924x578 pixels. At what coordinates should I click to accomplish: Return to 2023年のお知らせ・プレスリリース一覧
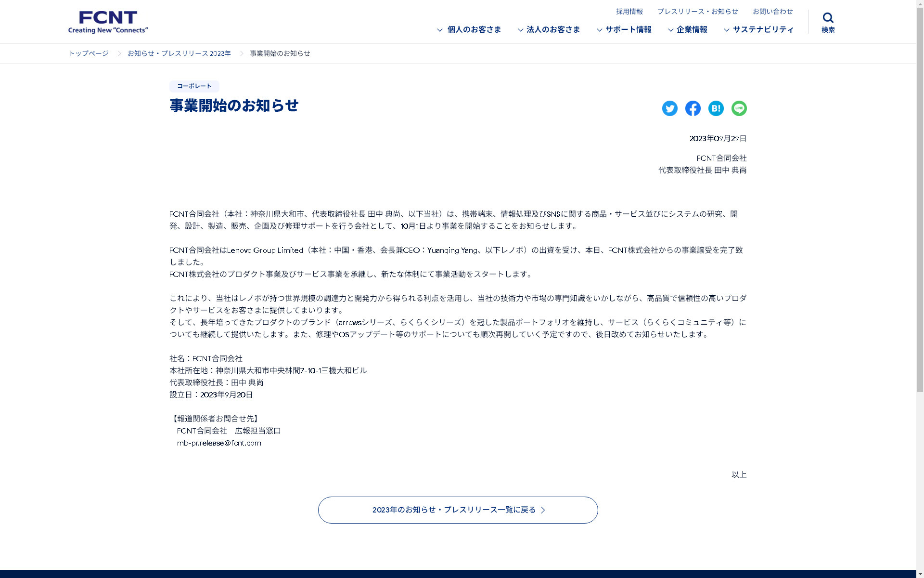coord(458,510)
